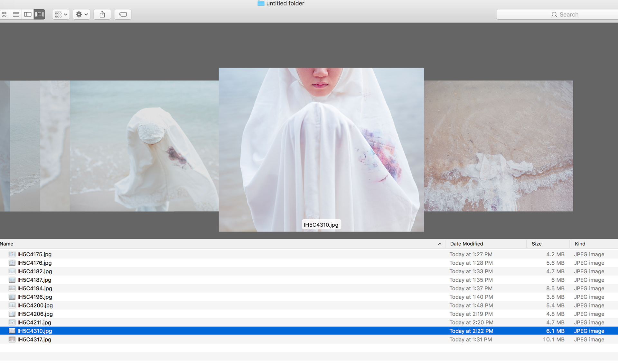Click the Share toolbar button

coord(102,14)
